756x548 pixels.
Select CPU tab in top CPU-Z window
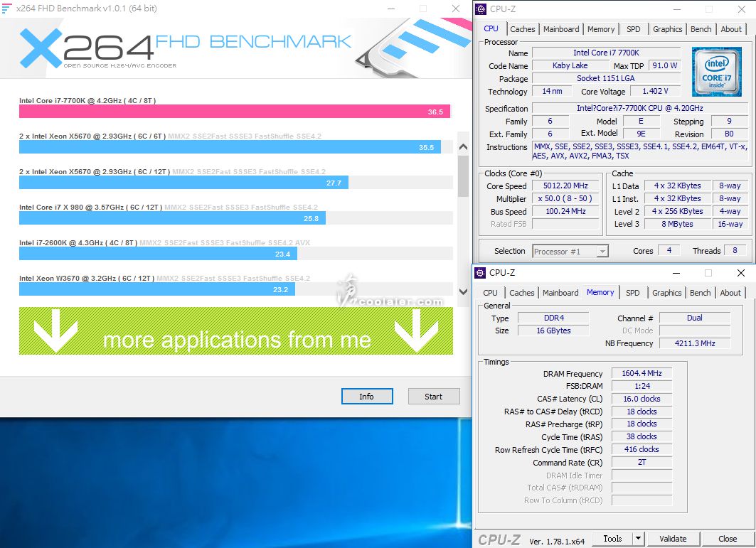click(x=491, y=28)
